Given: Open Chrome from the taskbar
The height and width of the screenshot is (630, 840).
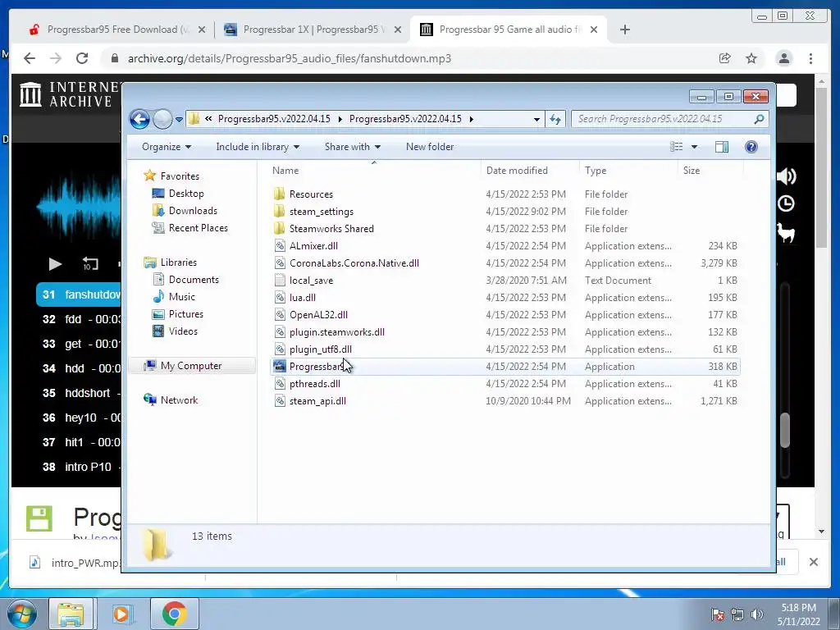Looking at the screenshot, I should [x=174, y=614].
